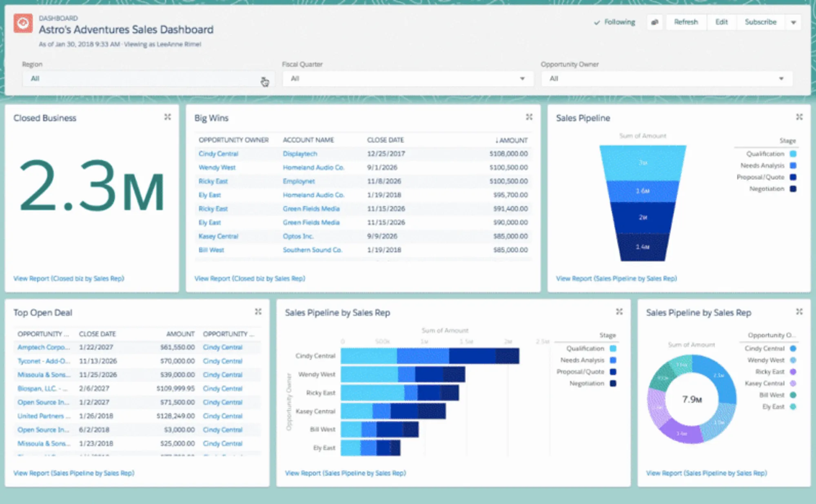Image resolution: width=816 pixels, height=504 pixels.
Task: Expand the Closed Business widget
Action: click(167, 117)
